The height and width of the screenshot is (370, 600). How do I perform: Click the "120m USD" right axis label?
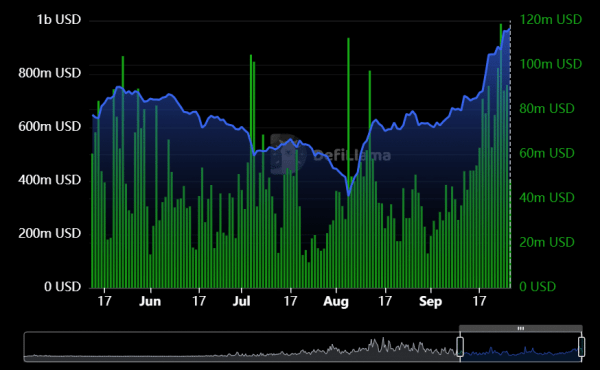[551, 20]
